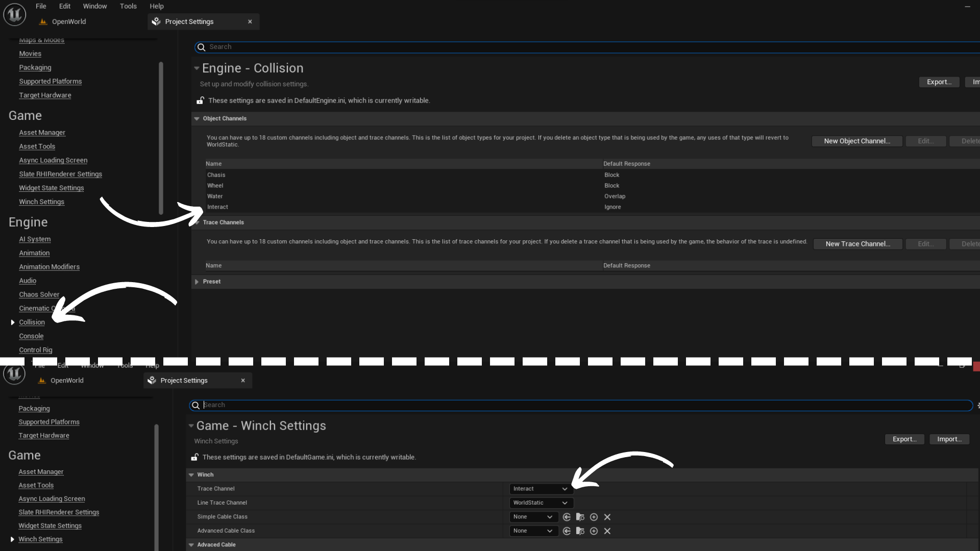Click the Unreal Engine logo icon

14,14
